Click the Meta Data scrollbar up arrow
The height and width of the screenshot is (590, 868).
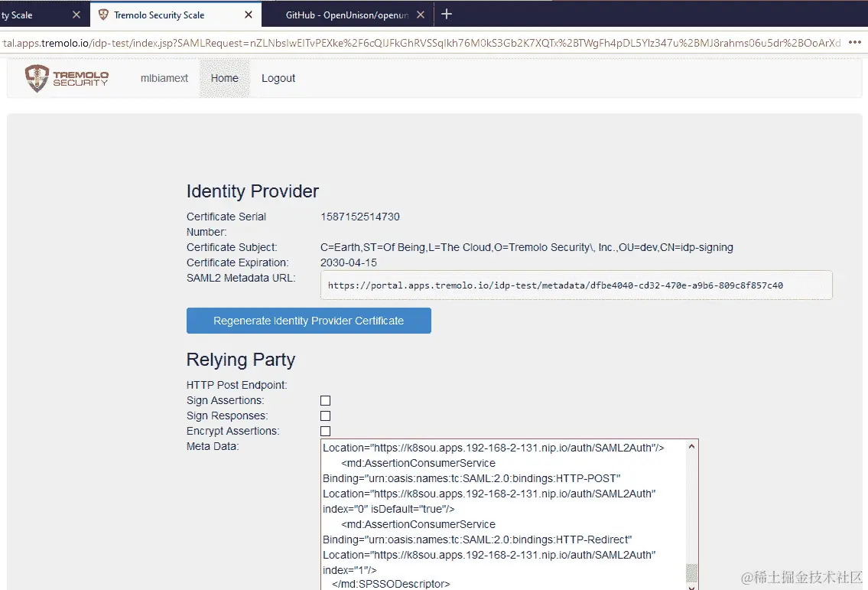[x=691, y=446]
